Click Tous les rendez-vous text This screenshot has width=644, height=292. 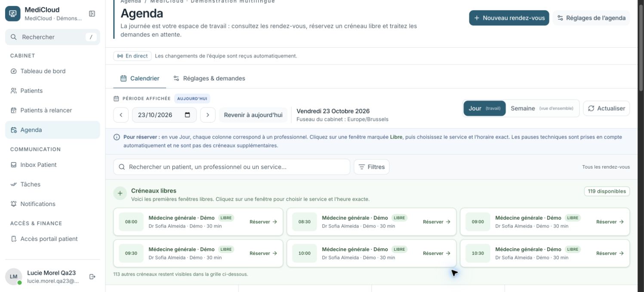606,167
